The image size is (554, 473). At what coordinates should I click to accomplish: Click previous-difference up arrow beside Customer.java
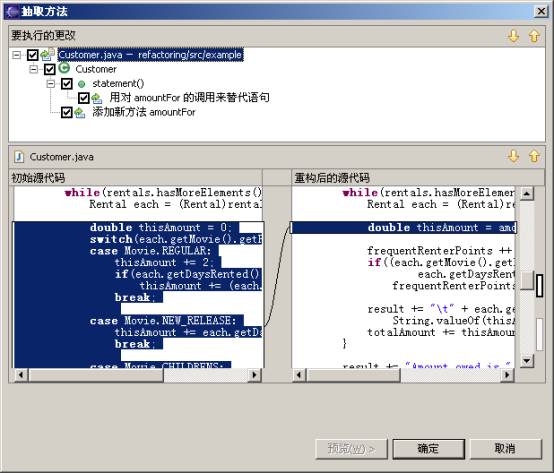[534, 156]
